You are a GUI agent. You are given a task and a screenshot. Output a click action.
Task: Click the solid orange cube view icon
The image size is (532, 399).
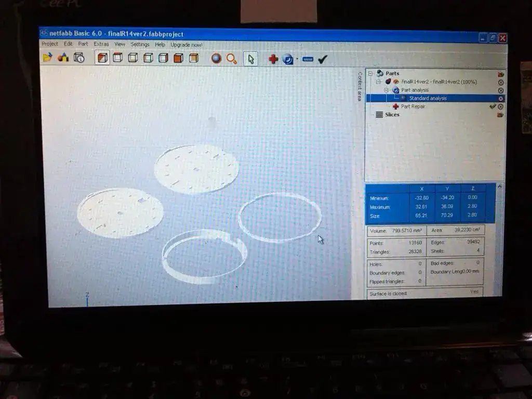[178, 58]
